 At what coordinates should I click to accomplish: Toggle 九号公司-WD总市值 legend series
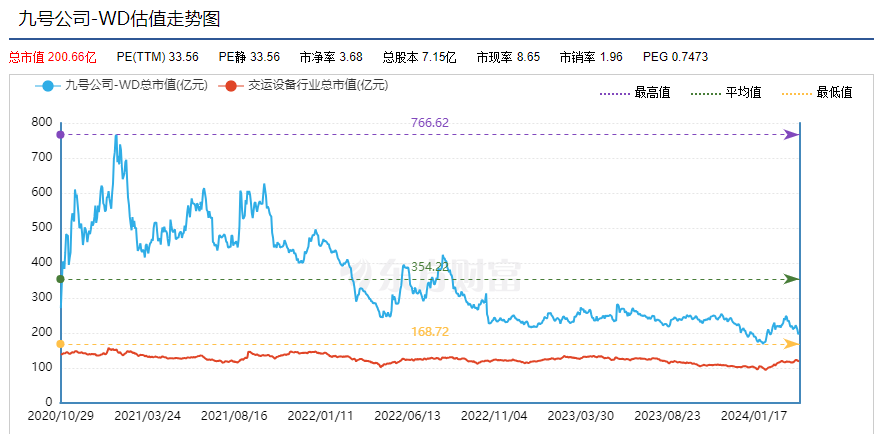pyautogui.click(x=122, y=85)
